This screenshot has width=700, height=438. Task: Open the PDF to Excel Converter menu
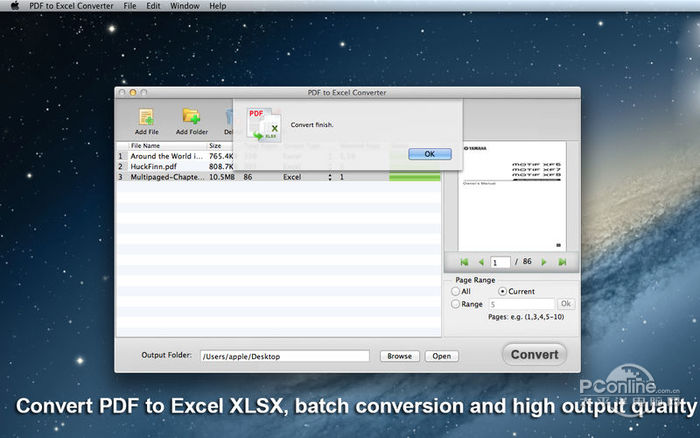click(71, 6)
